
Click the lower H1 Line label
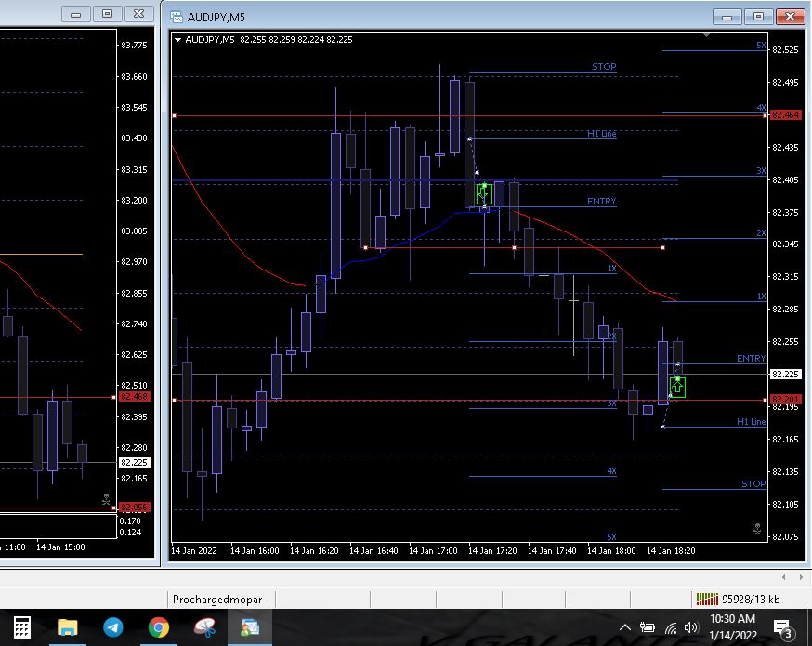click(x=751, y=422)
